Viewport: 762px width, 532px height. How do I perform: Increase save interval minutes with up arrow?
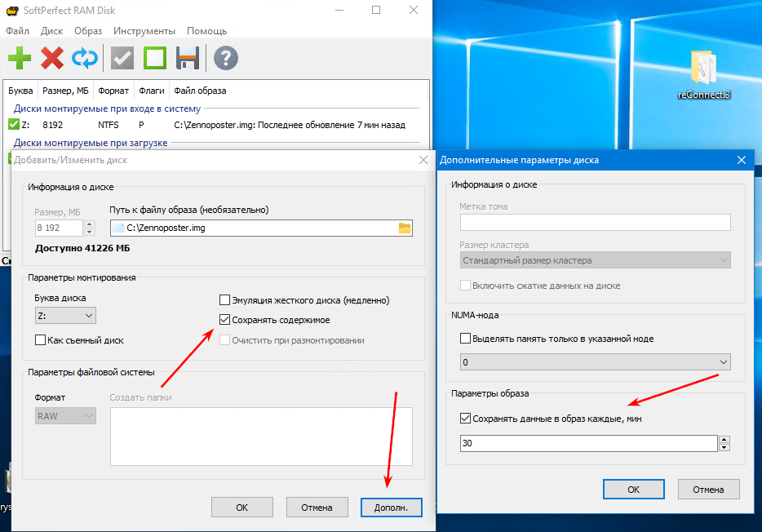724,439
